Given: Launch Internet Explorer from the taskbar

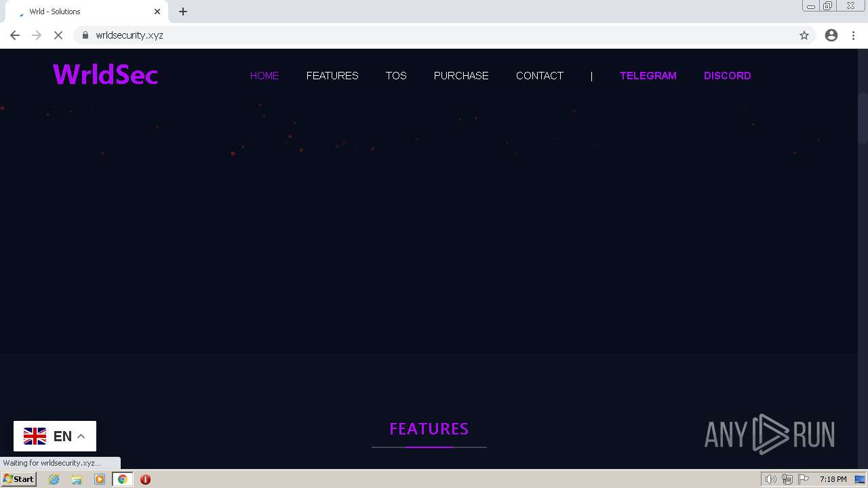Looking at the screenshot, I should [54, 479].
